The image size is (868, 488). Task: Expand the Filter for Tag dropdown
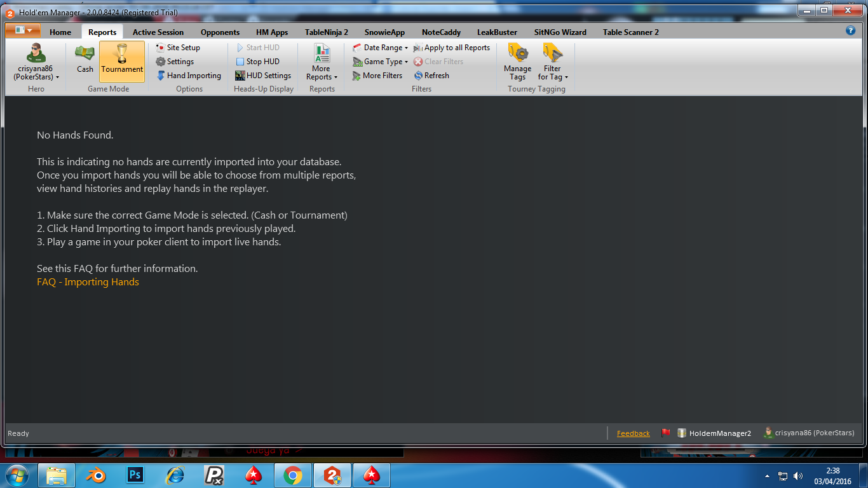pyautogui.click(x=553, y=62)
